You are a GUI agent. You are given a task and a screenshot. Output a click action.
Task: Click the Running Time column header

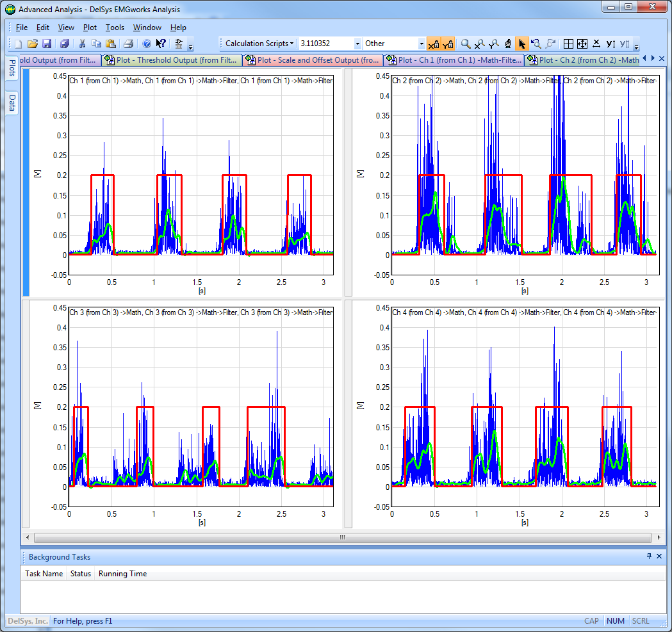pos(122,574)
